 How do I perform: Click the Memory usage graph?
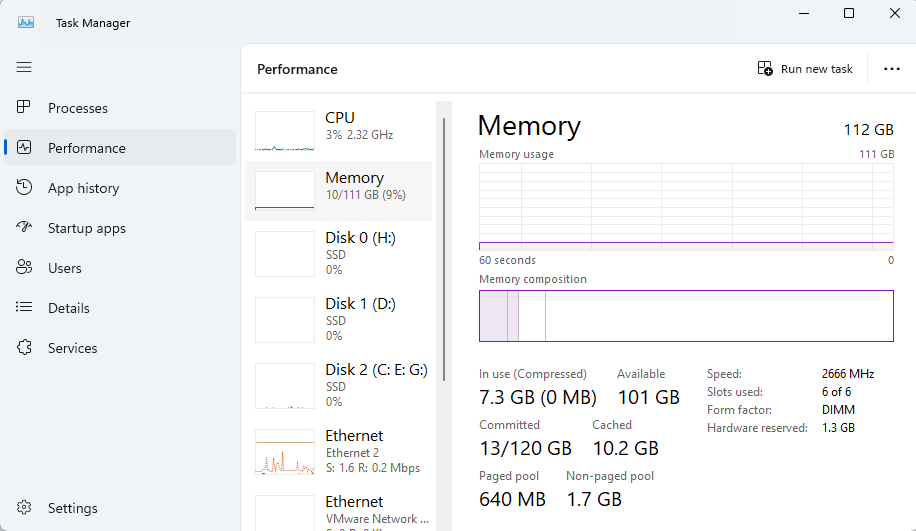(686, 207)
